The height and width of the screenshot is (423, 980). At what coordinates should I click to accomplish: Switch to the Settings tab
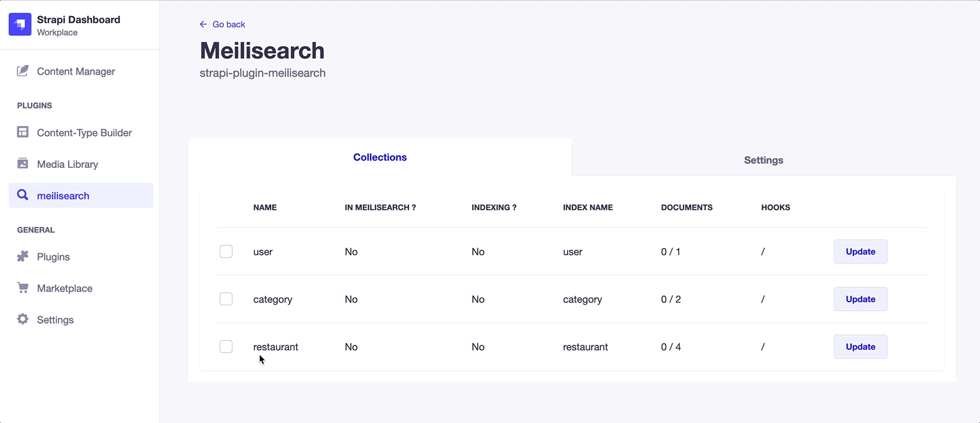(763, 160)
